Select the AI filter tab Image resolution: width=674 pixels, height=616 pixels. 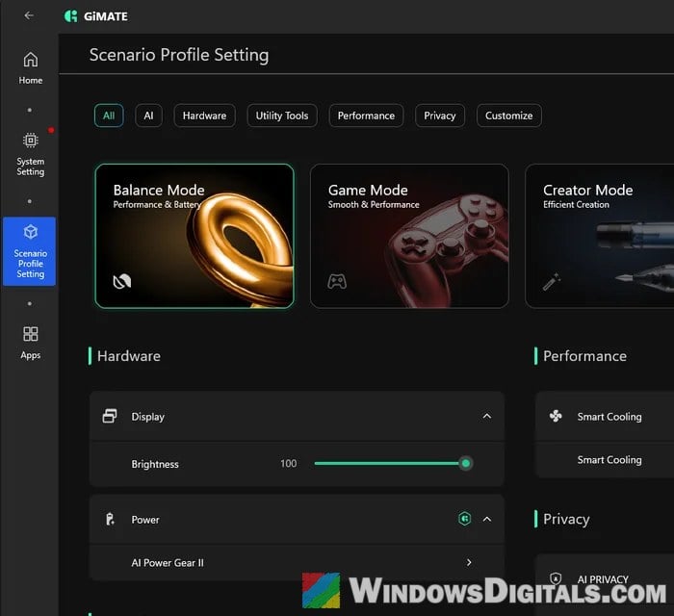pyautogui.click(x=148, y=115)
